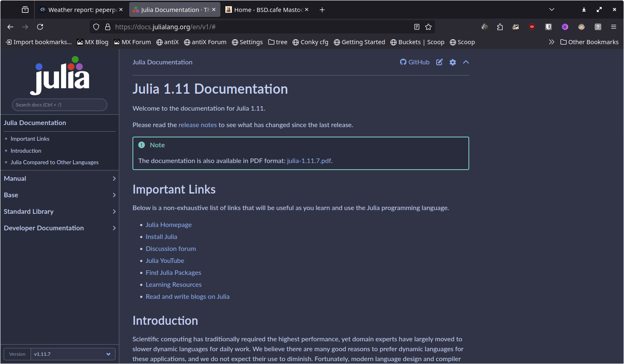
Task: Open the browser hamburger application menu
Action: tap(614, 27)
